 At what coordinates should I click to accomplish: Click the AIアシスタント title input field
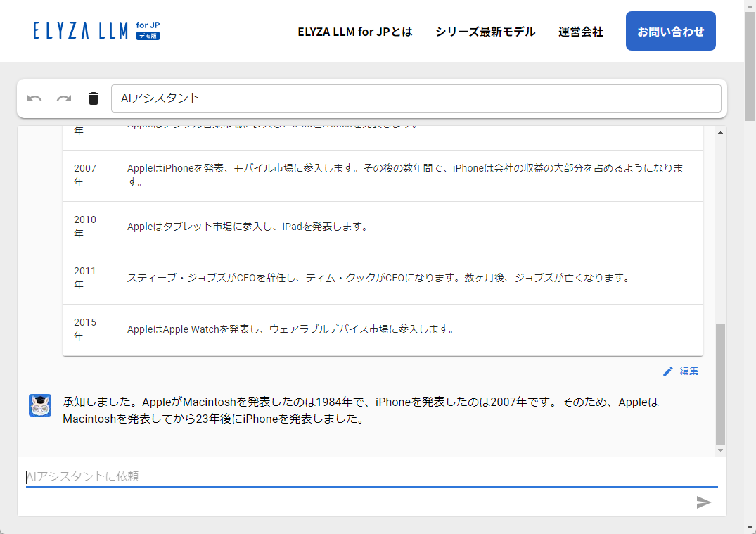pos(416,98)
